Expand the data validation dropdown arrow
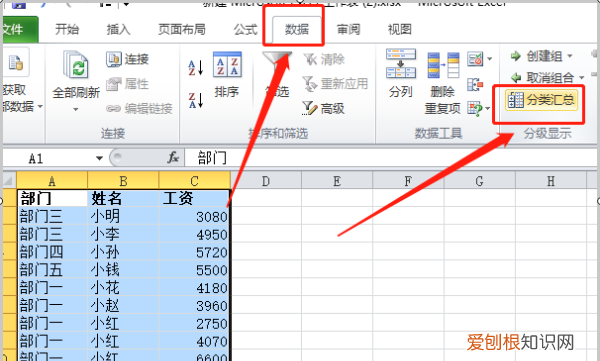The image size is (600, 361). pos(489,59)
